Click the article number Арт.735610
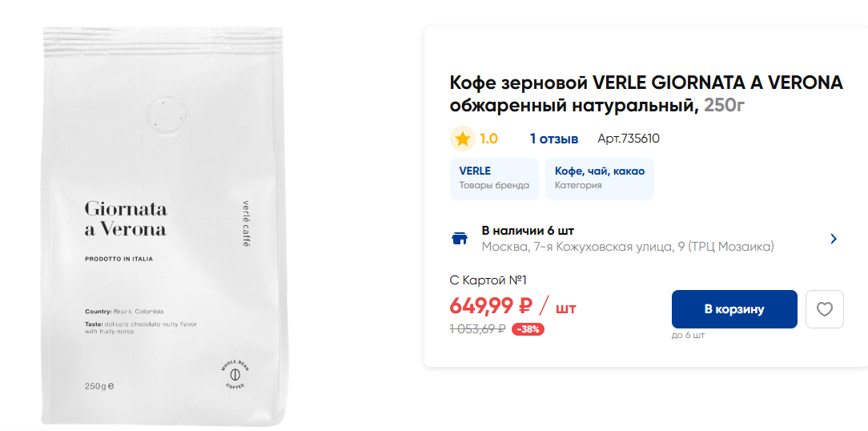 (628, 139)
